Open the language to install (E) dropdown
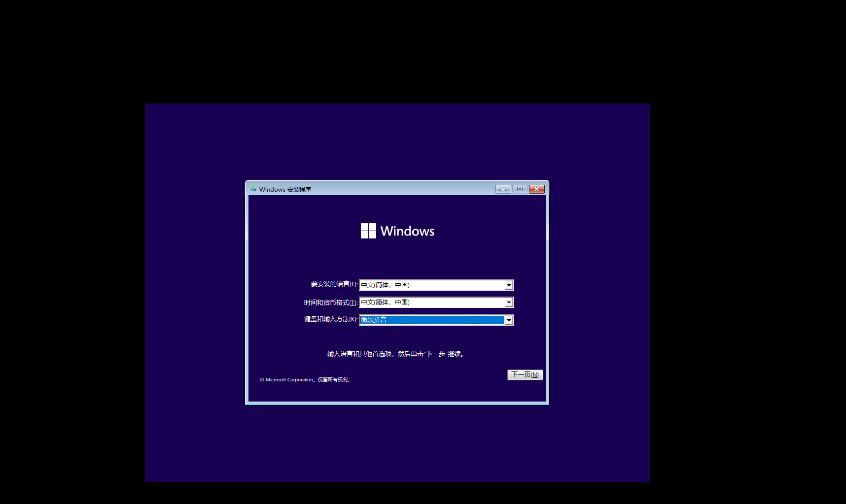The height and width of the screenshot is (504, 846). click(x=436, y=285)
